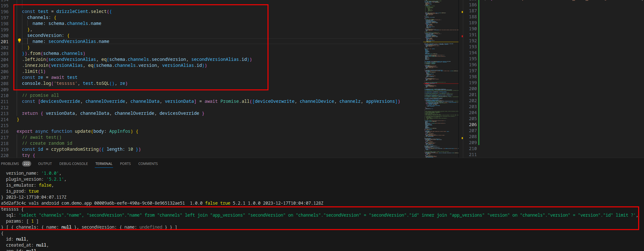Click "schema.channels.name" on line 198
The width and height of the screenshot is (644, 251).
click(75, 23)
